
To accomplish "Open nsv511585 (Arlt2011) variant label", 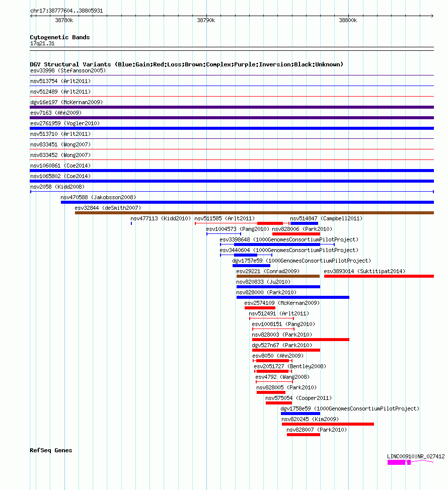I will 225,218.
